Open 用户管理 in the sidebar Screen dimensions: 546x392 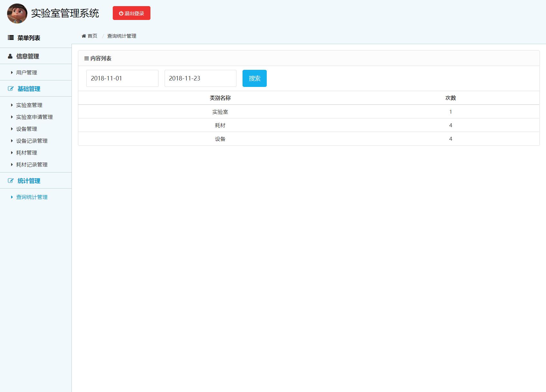tap(26, 72)
